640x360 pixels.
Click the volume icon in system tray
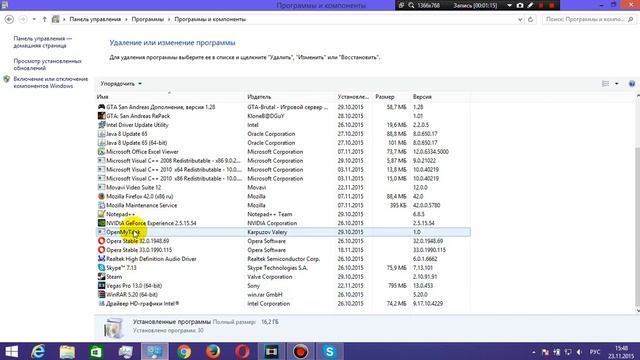point(579,352)
